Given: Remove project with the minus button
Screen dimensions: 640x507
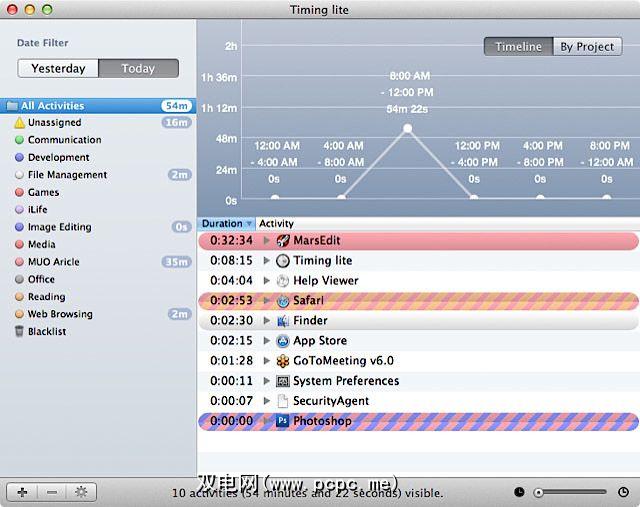Looking at the screenshot, I should coord(52,492).
